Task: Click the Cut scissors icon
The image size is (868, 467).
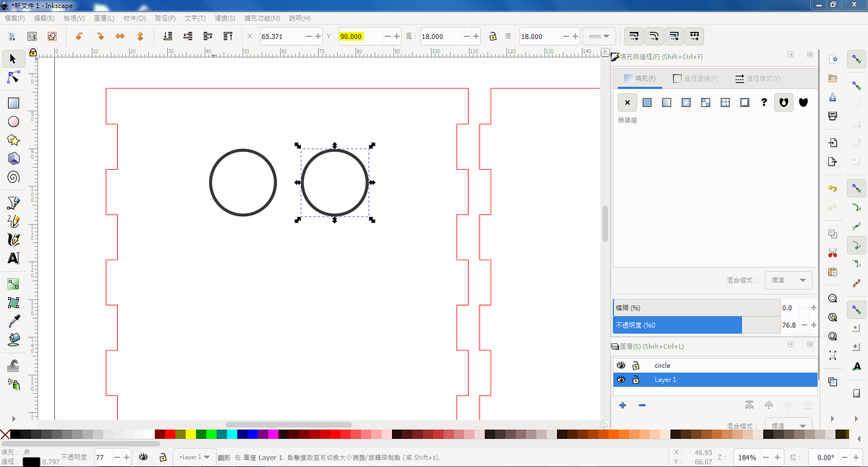Action: coord(833,253)
